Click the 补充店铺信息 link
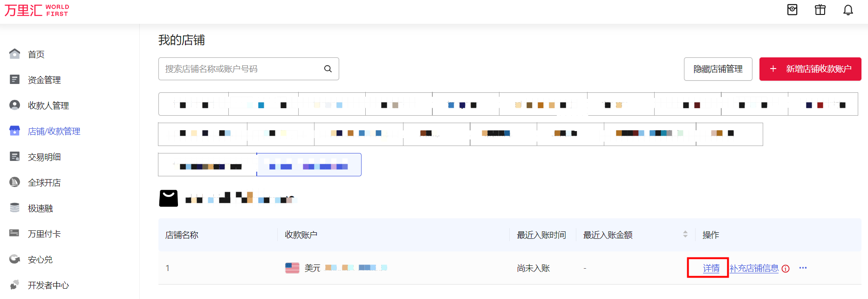Viewport: 868px width, 299px height. [754, 268]
